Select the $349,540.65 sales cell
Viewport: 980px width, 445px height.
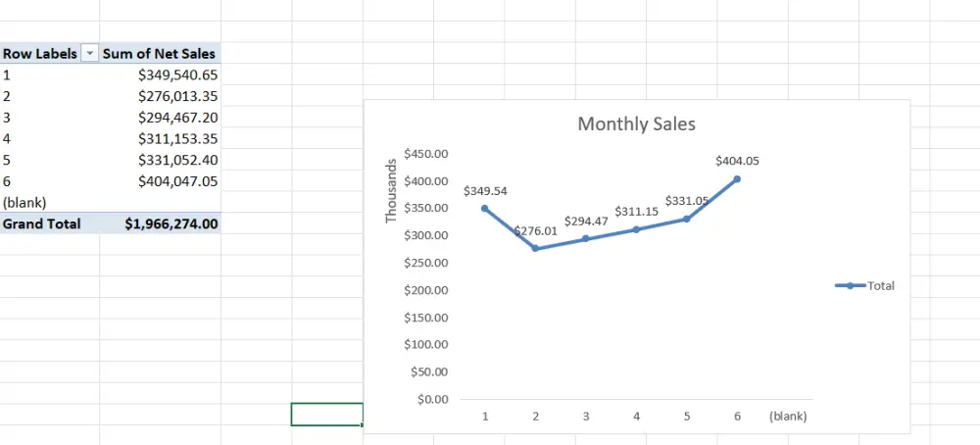(177, 74)
